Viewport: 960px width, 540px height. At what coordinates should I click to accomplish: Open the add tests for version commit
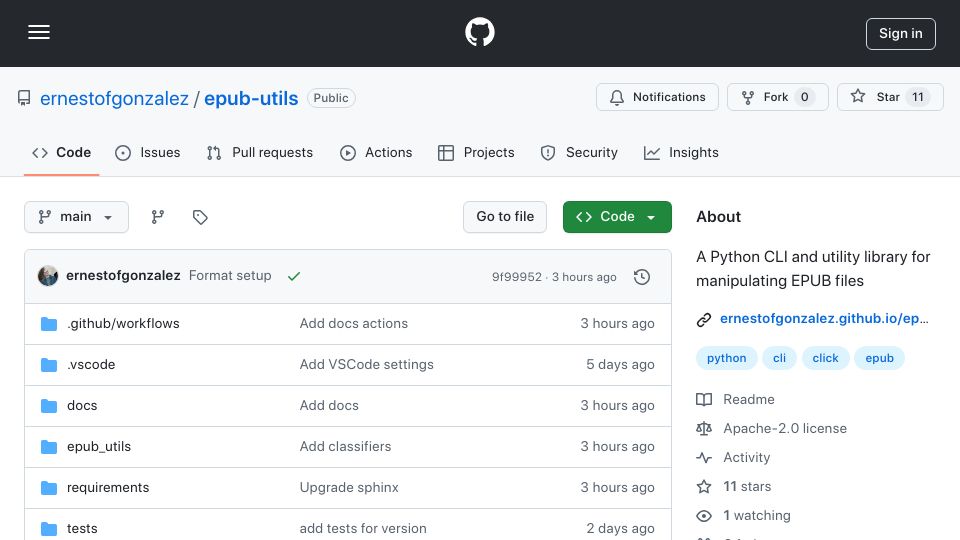[x=363, y=528]
